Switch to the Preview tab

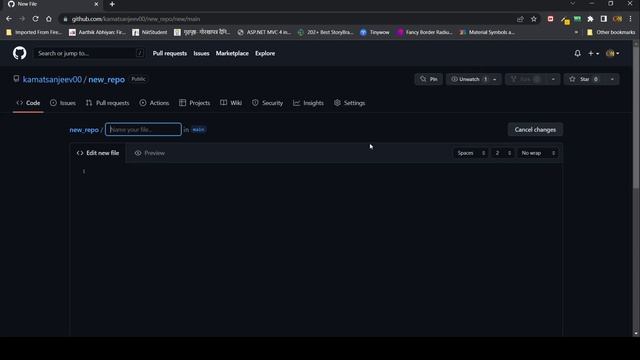coord(150,153)
